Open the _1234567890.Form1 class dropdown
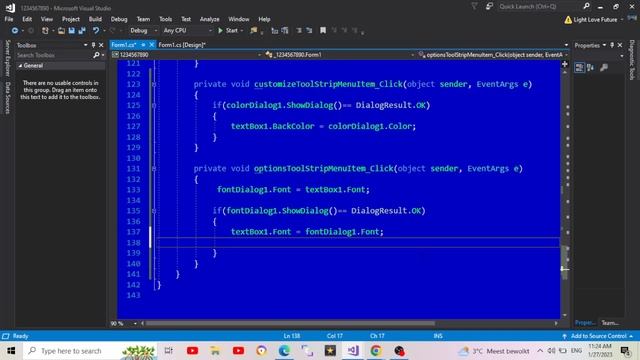The width and height of the screenshot is (640, 360). tap(340, 55)
